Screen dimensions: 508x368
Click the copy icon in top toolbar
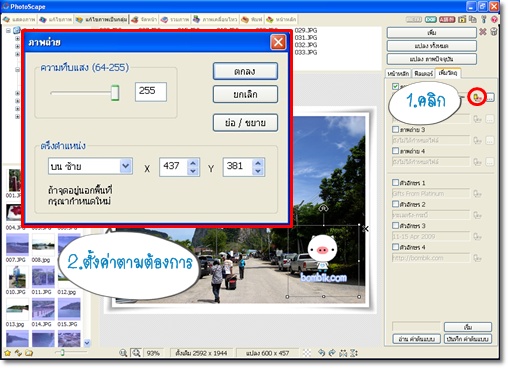tap(473, 19)
